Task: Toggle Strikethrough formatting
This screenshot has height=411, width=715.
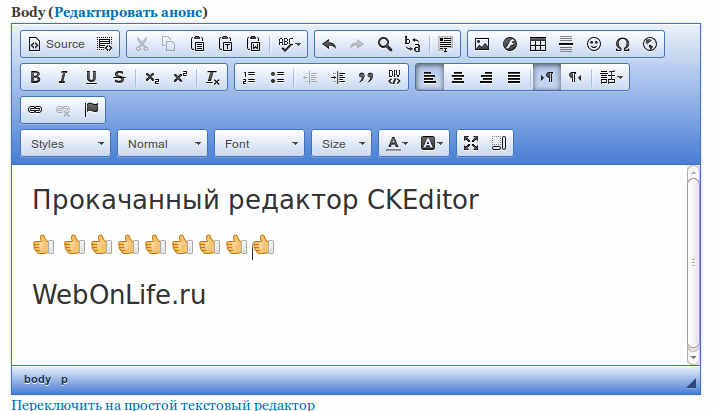Action: coord(119,77)
